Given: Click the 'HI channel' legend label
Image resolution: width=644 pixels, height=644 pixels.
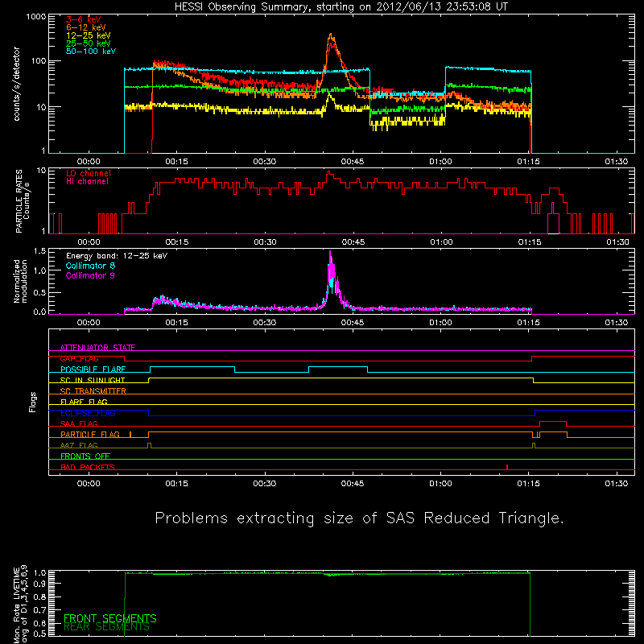Looking at the screenshot, I should tap(87, 182).
